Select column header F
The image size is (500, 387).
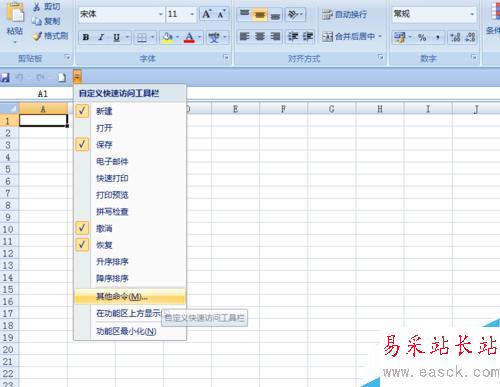[x=283, y=109]
